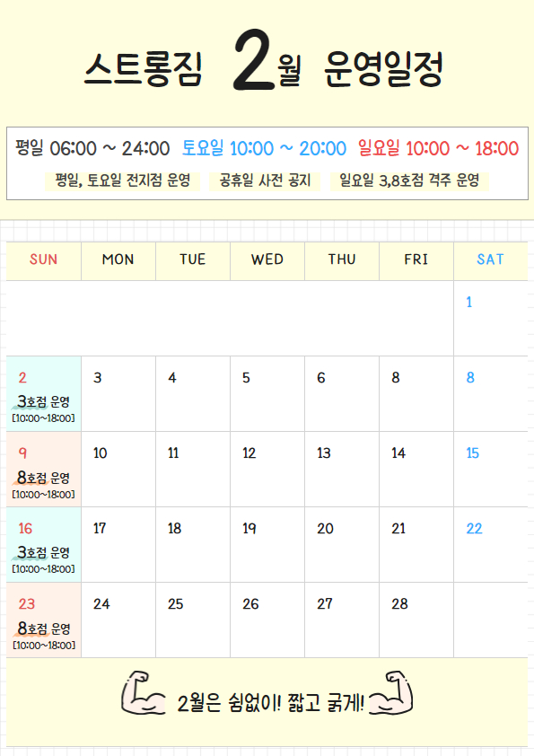Select the February 16 Sunday cell
This screenshot has height=756, width=534.
click(x=44, y=545)
